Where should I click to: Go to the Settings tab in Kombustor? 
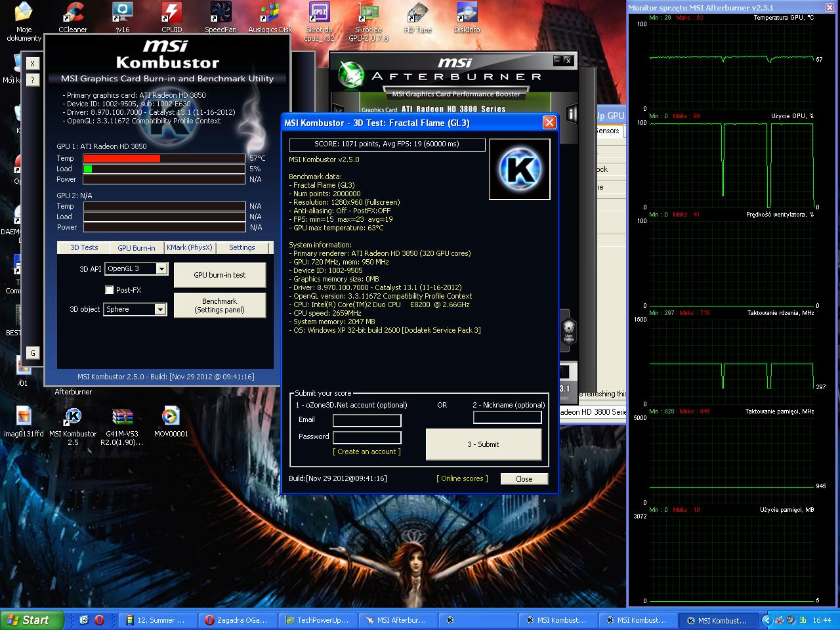[x=241, y=247]
